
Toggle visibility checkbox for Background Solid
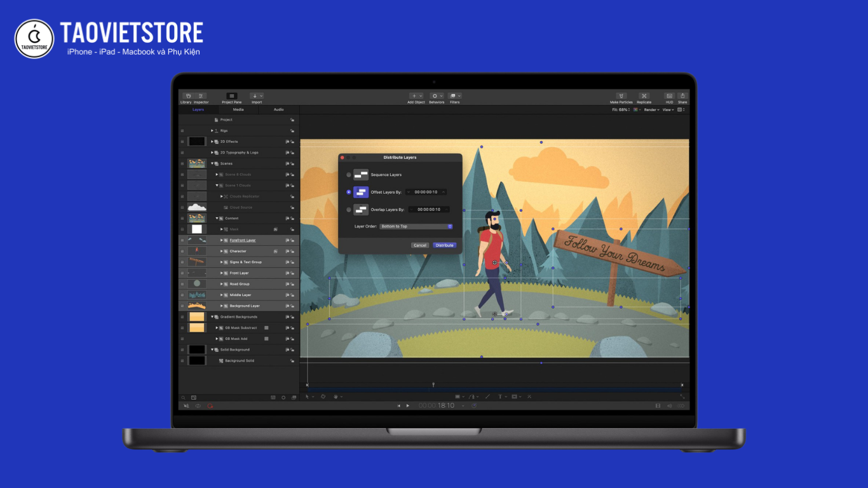click(182, 360)
